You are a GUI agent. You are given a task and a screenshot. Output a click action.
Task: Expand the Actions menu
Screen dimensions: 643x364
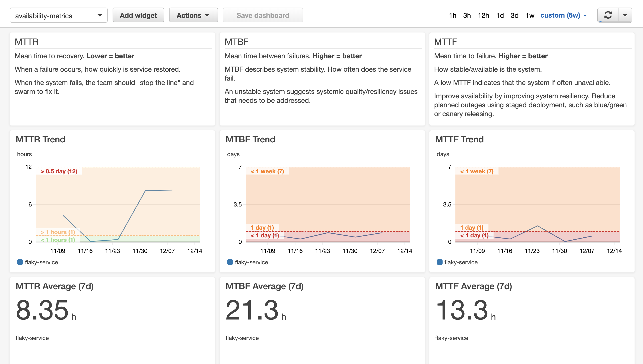coord(193,15)
